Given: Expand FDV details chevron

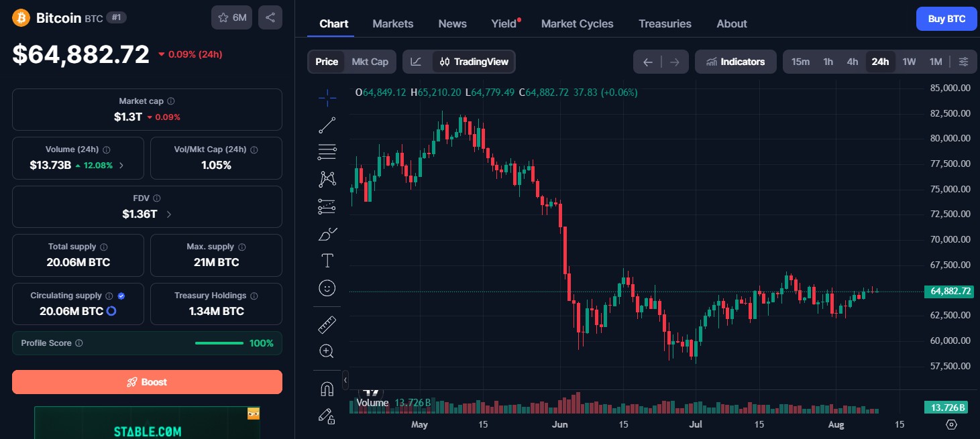Looking at the screenshot, I should point(168,214).
